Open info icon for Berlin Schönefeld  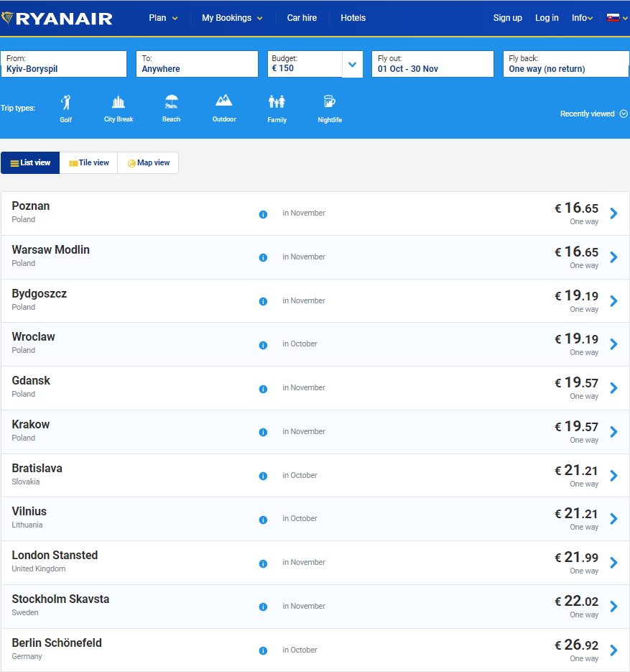click(264, 650)
